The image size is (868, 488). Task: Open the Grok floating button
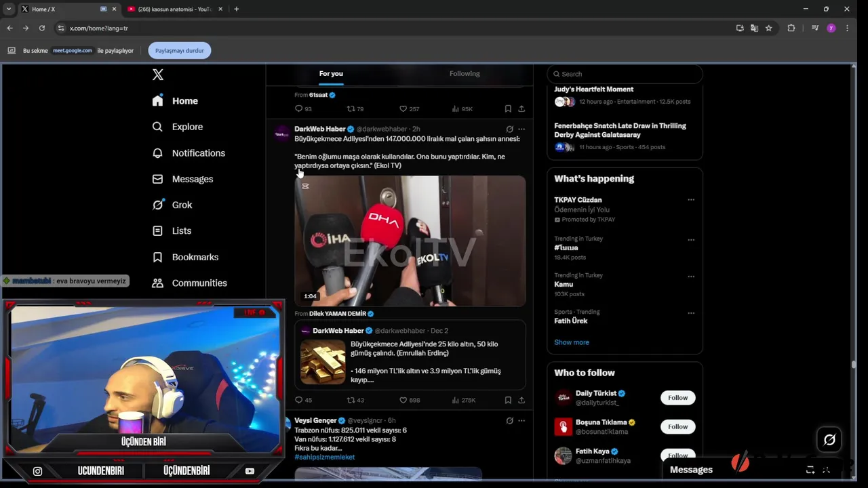click(x=829, y=440)
